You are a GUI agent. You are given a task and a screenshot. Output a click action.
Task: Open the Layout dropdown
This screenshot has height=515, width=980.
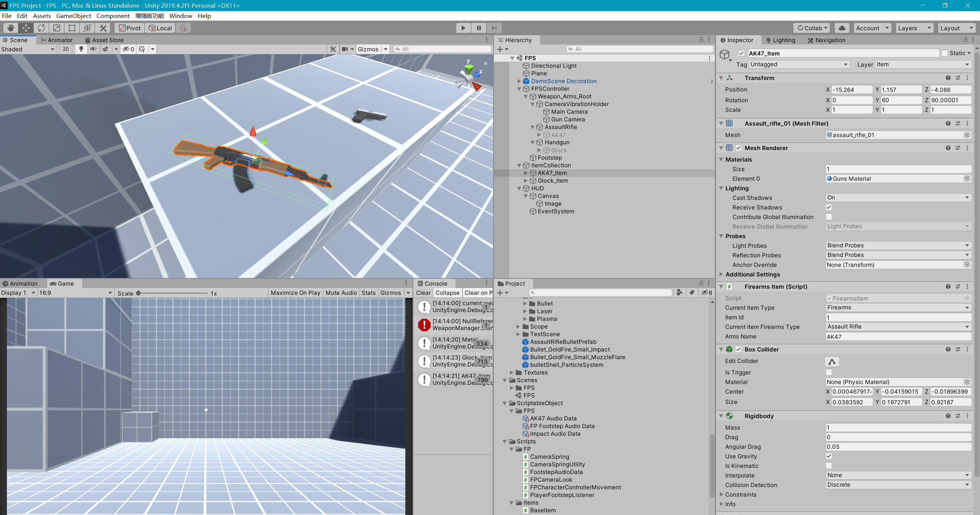coord(956,28)
